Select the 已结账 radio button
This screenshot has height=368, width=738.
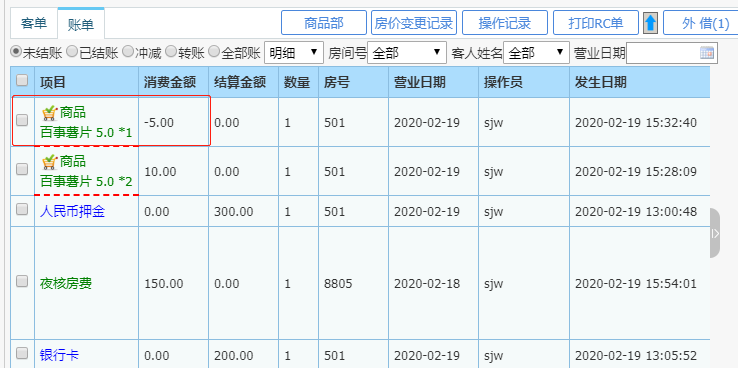click(x=71, y=51)
